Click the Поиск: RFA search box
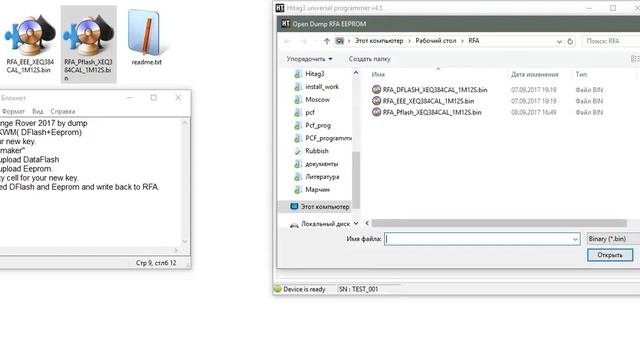 click(611, 41)
